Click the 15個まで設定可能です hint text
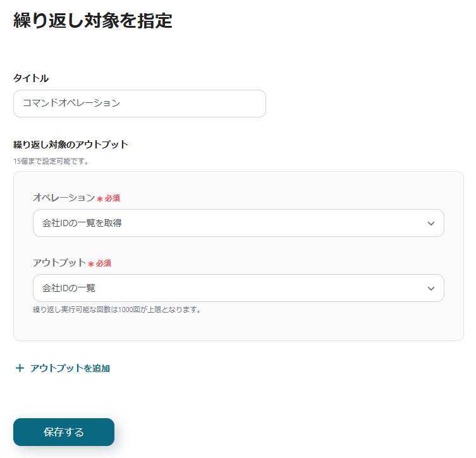 [x=51, y=161]
